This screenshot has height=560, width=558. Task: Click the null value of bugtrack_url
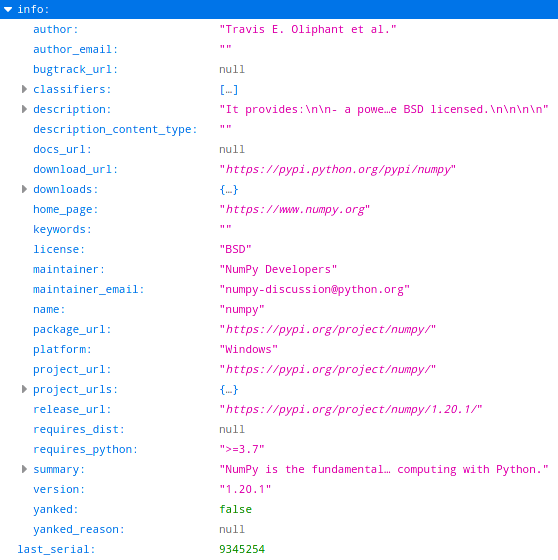coord(232,69)
